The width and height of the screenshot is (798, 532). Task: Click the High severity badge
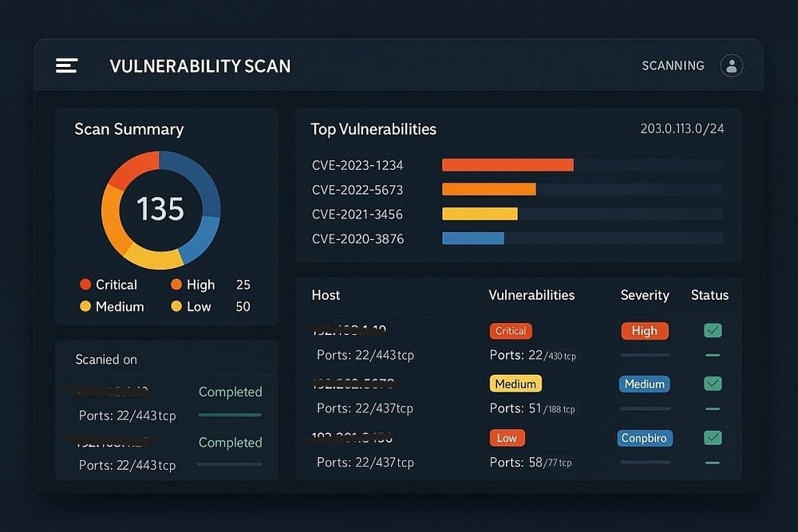point(645,331)
